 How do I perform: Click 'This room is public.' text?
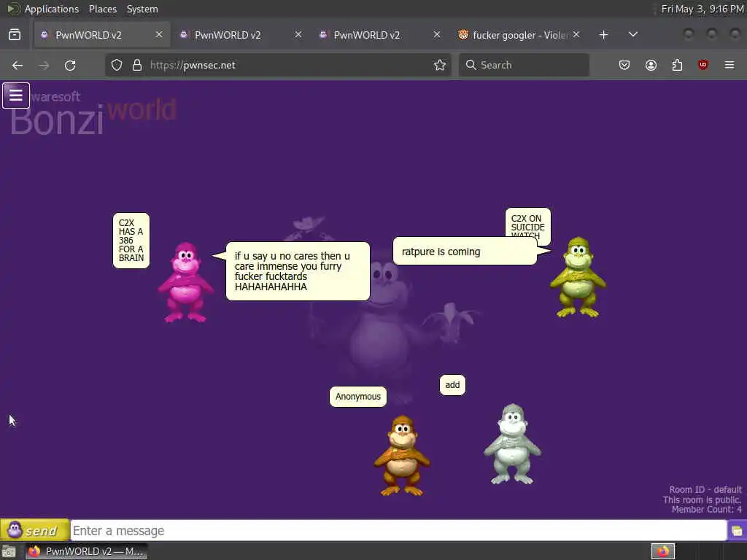click(x=703, y=499)
